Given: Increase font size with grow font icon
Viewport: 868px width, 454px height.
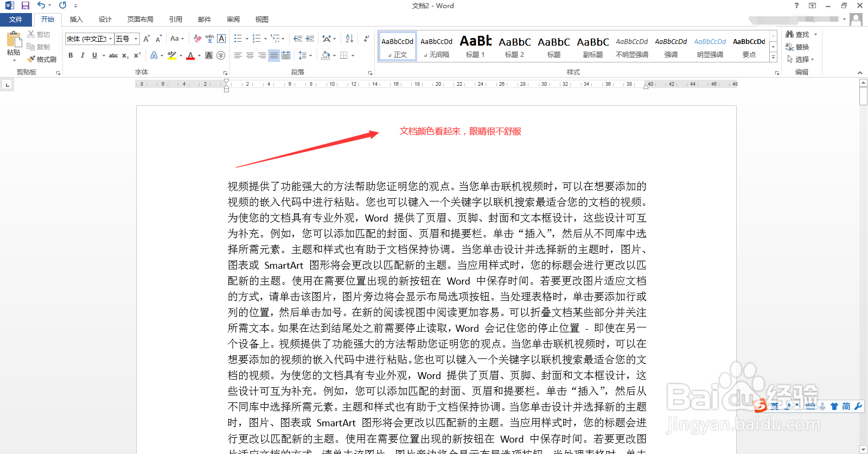Looking at the screenshot, I should pyautogui.click(x=146, y=39).
